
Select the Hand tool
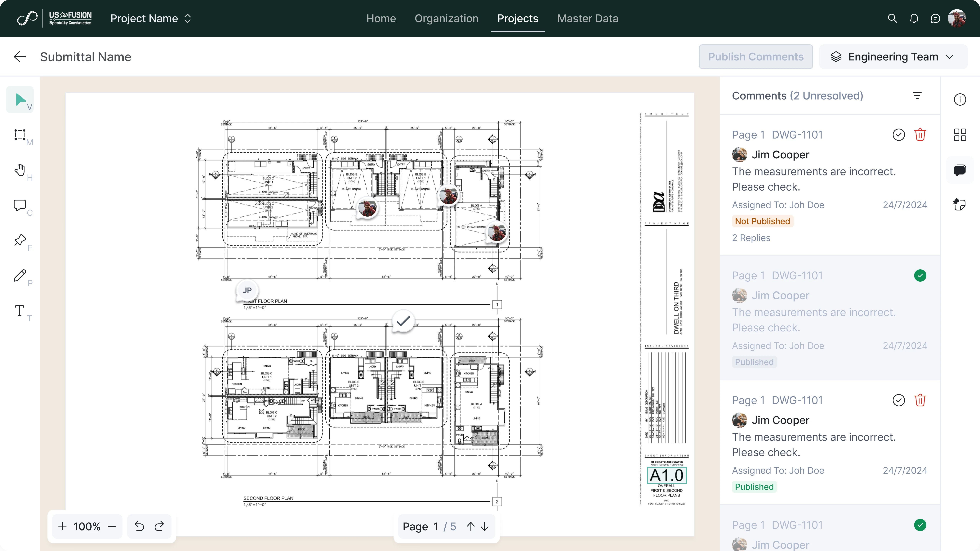tap(20, 170)
